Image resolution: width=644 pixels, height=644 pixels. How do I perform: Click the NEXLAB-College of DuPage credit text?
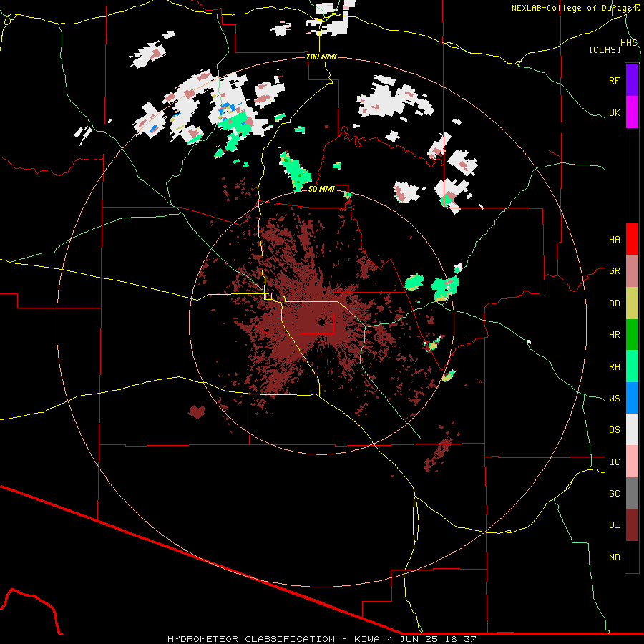tap(576, 8)
